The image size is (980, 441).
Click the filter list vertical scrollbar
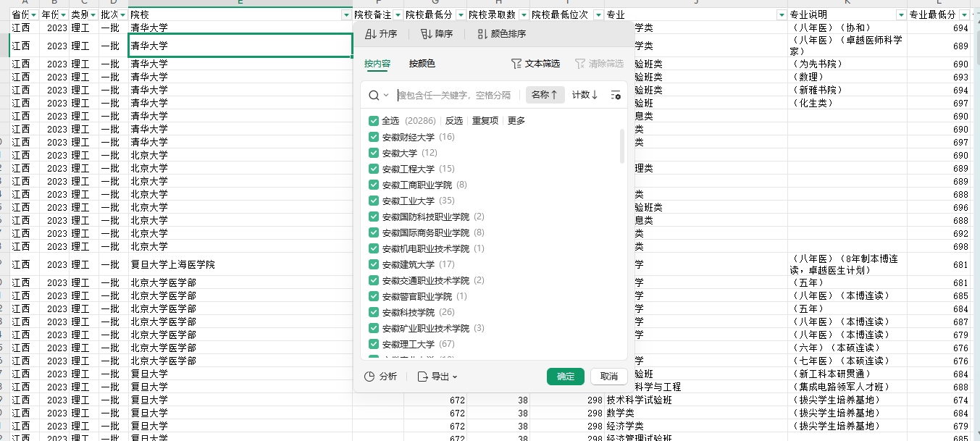coord(622,146)
